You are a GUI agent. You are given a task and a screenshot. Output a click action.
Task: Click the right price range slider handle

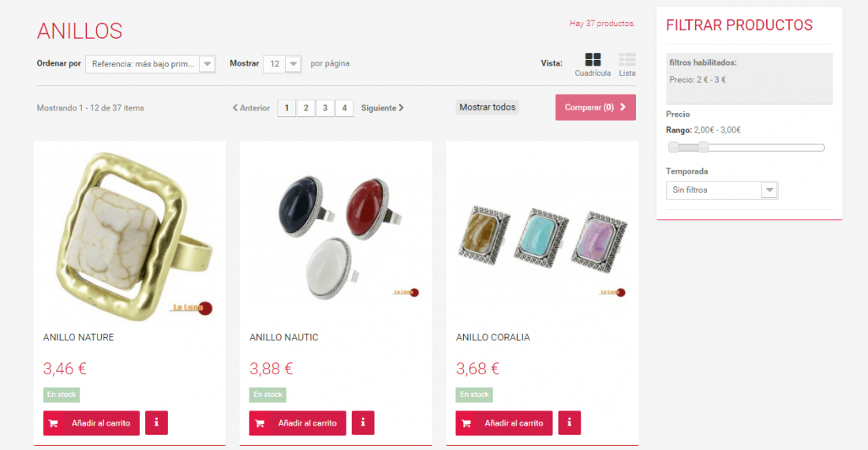pos(703,147)
